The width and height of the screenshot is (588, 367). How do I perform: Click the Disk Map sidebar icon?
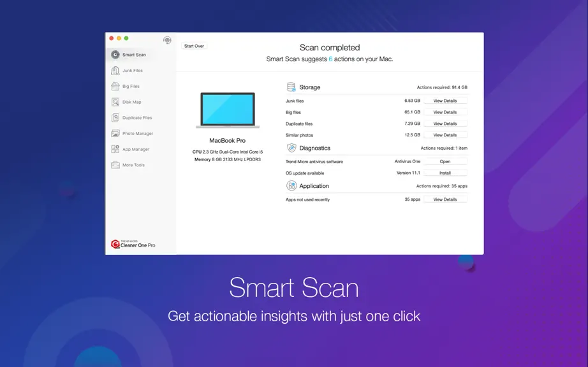tap(115, 102)
